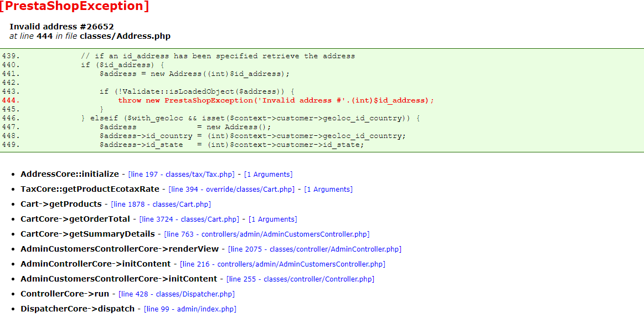Open the line 394 override/classes/Cart.php link

pyautogui.click(x=231, y=190)
